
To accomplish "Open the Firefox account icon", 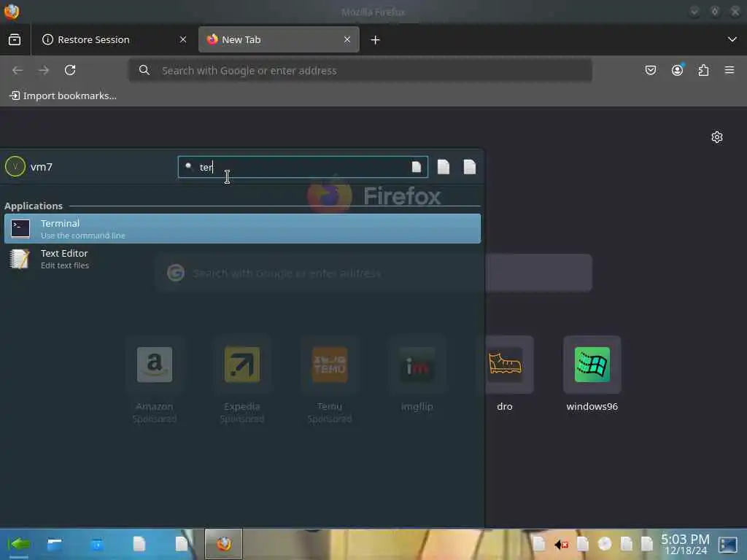I will click(677, 71).
